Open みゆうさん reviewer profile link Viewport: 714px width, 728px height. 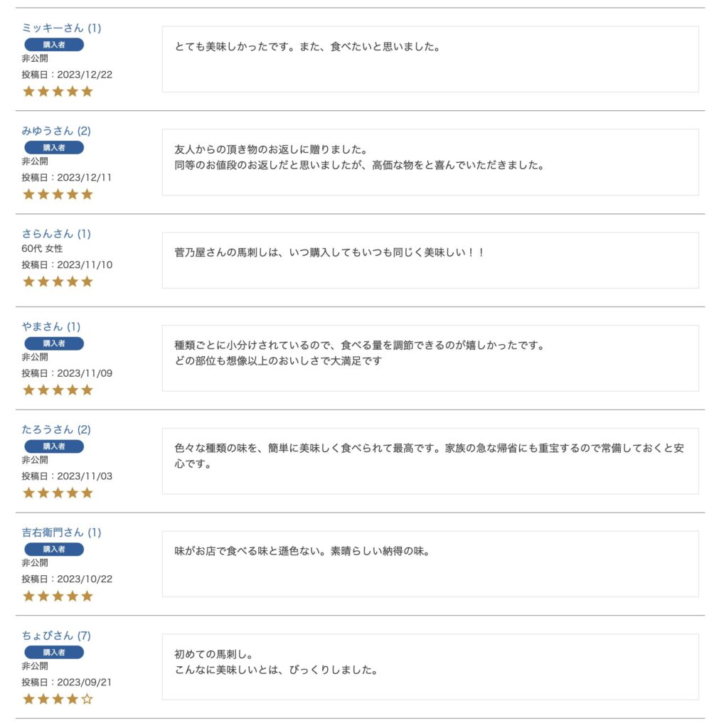(x=56, y=131)
